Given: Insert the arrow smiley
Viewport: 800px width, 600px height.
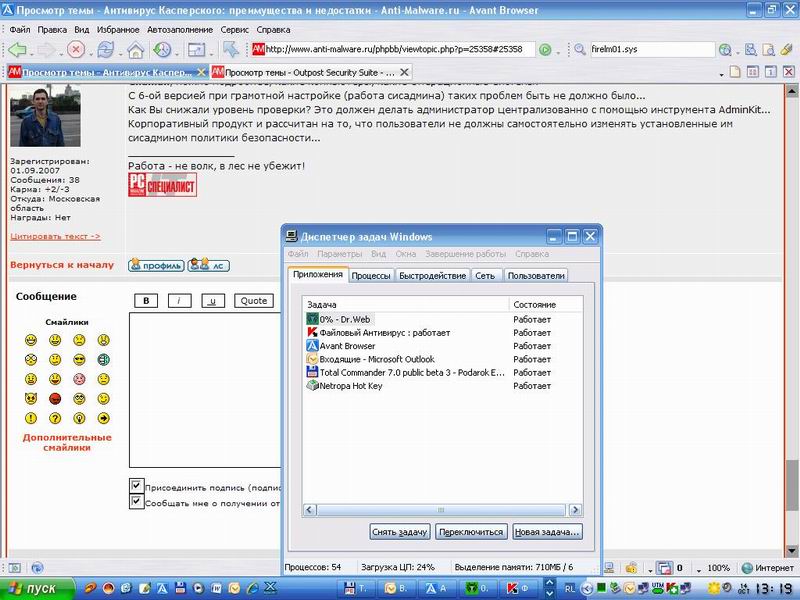Looking at the screenshot, I should [104, 418].
